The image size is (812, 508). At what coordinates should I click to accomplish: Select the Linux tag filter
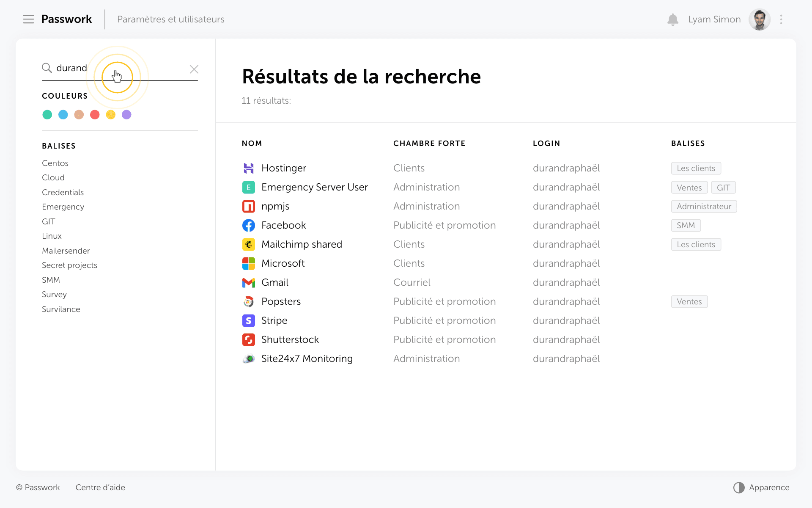[52, 236]
